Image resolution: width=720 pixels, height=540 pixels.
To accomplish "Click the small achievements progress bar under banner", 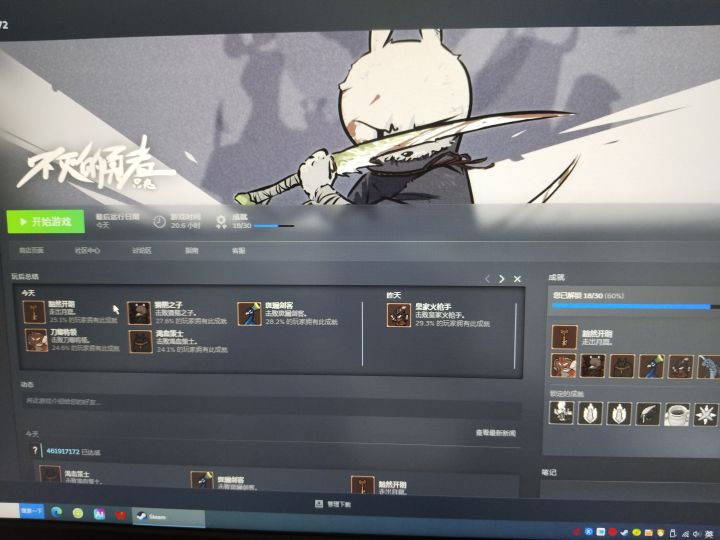I will pyautogui.click(x=274, y=226).
